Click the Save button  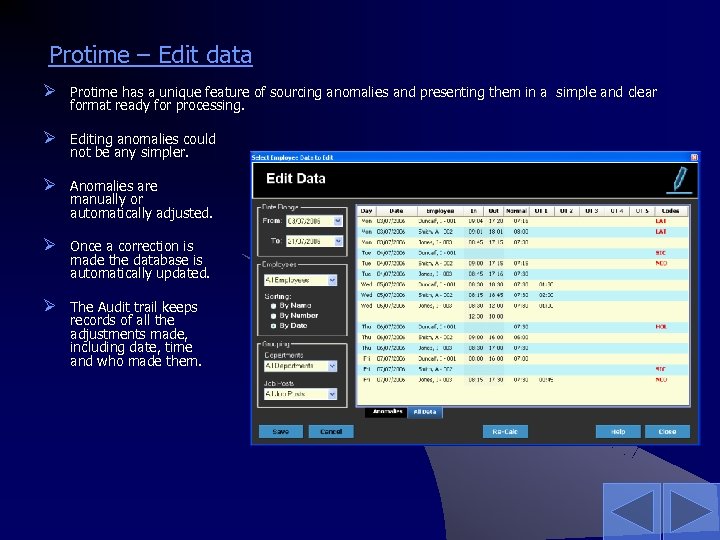click(x=281, y=432)
